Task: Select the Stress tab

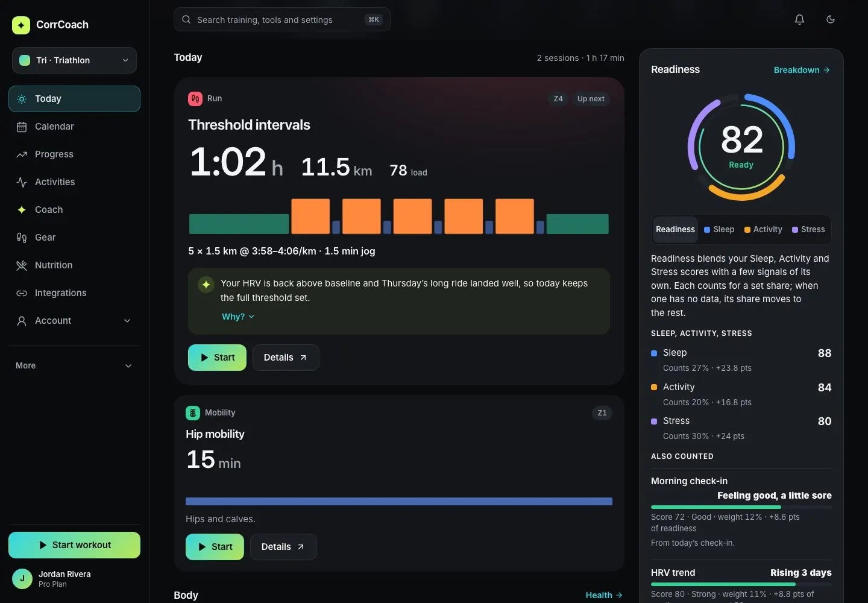Action: (808, 230)
